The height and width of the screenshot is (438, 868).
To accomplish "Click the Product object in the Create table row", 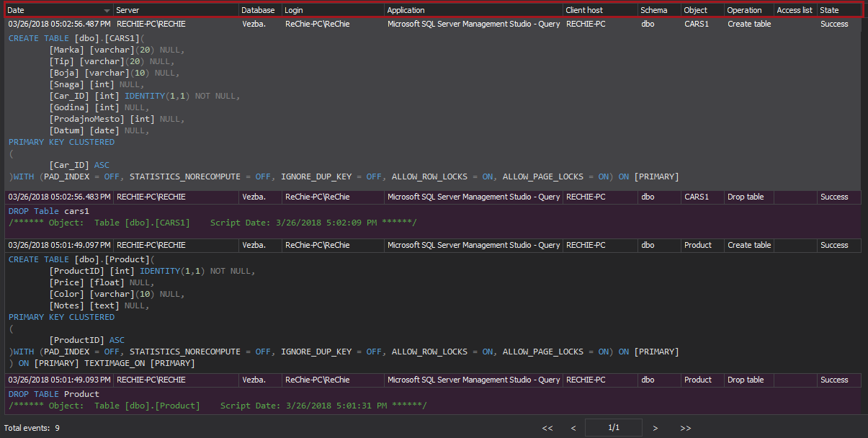I will [702, 245].
